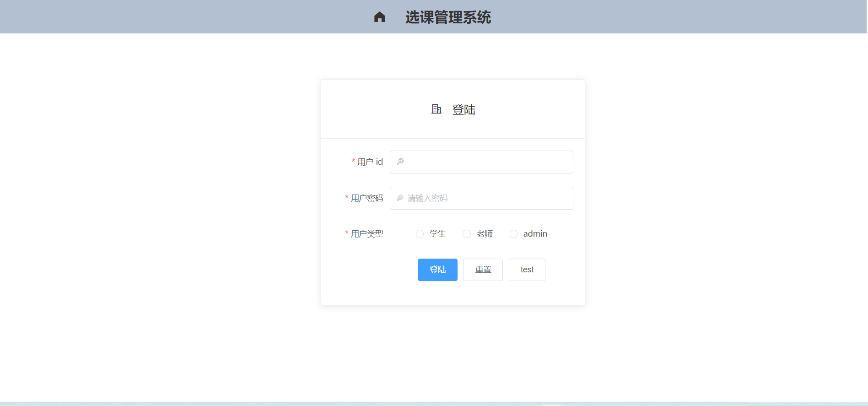This screenshot has height=406, width=868.
Task: Select the 学生 radio button circle
Action: [x=420, y=234]
